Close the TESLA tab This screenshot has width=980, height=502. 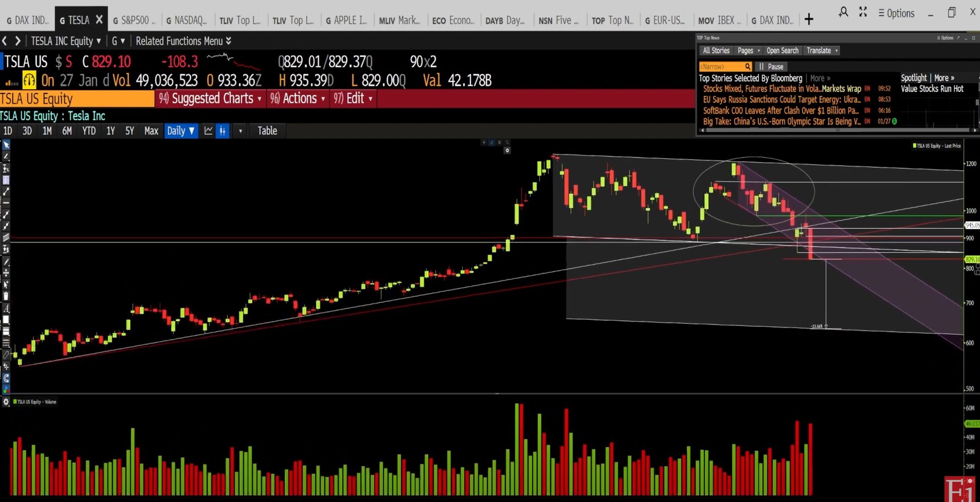point(99,20)
